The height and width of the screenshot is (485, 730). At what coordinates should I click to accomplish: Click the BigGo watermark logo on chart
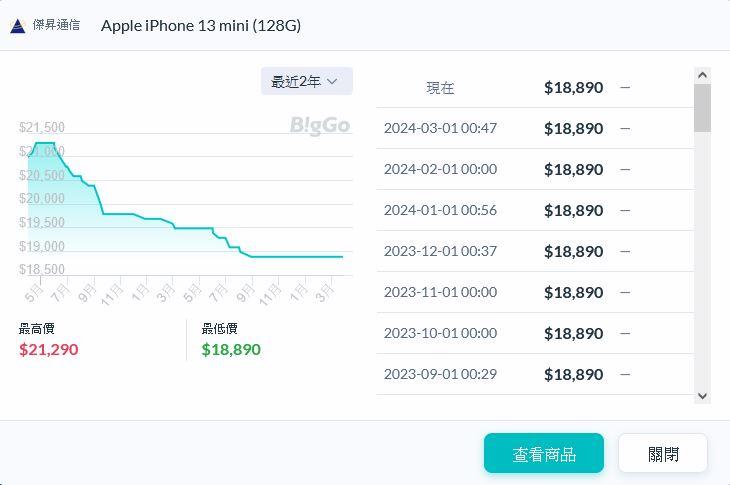click(x=320, y=125)
